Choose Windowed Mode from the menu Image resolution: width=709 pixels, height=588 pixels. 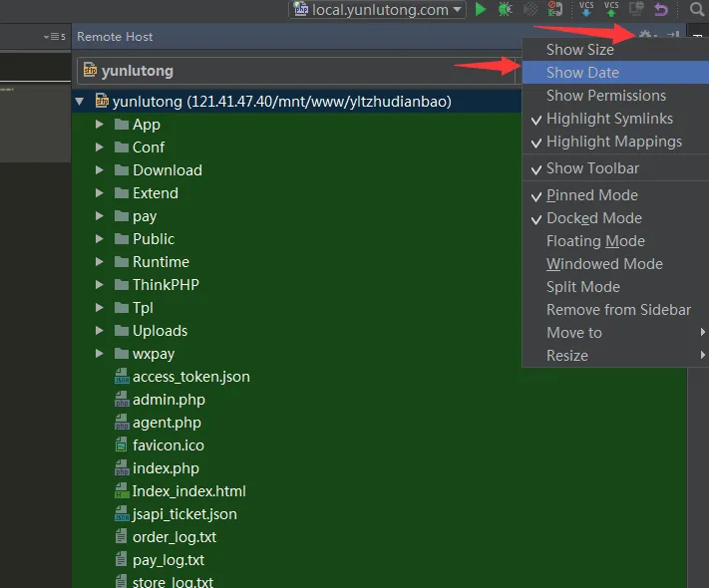pyautogui.click(x=615, y=264)
